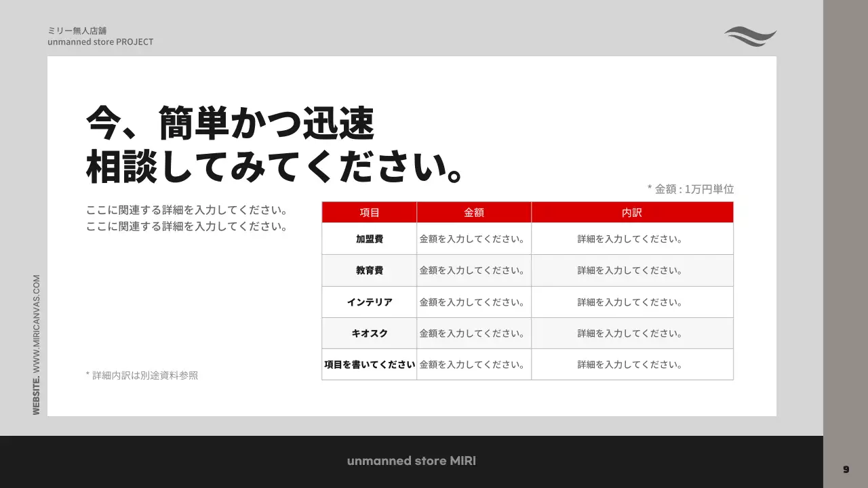This screenshot has height=488, width=868.
Task: Click the header text ミリー無人店舗
Action: tap(77, 30)
